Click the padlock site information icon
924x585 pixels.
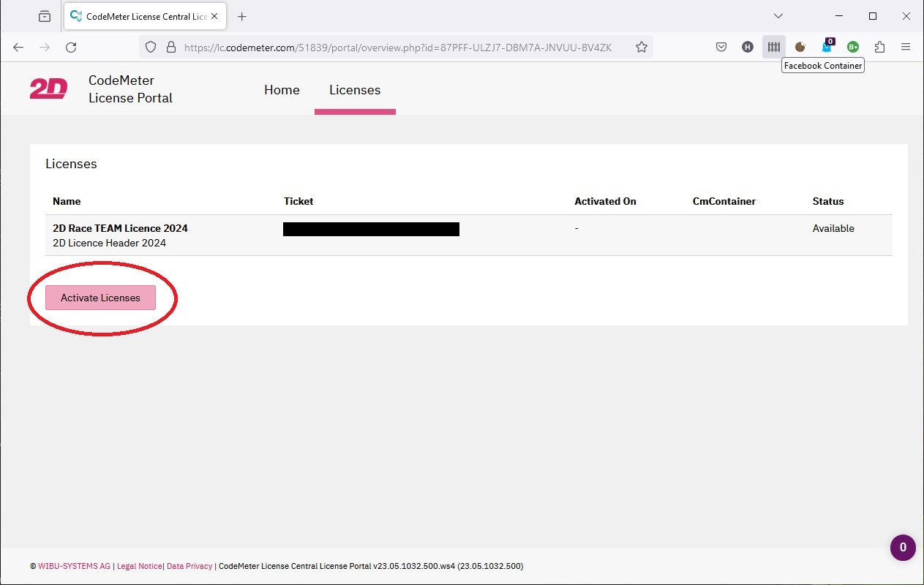(171, 47)
